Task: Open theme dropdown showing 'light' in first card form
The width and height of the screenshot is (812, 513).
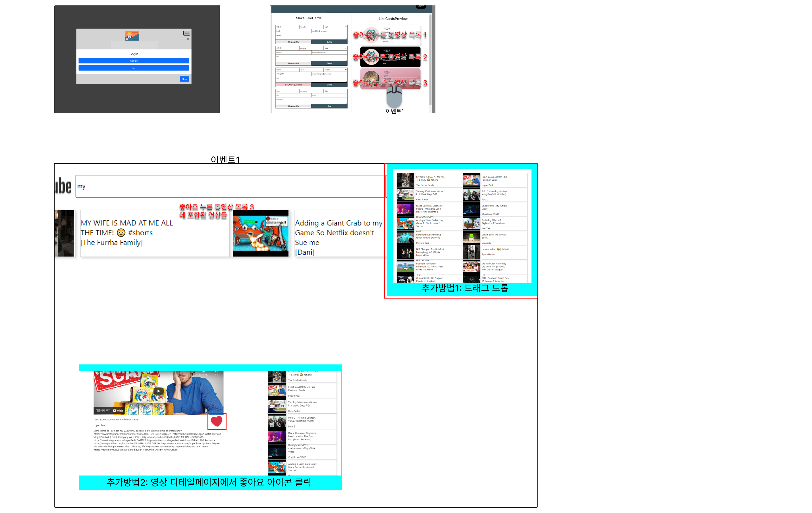Action: pos(335,27)
